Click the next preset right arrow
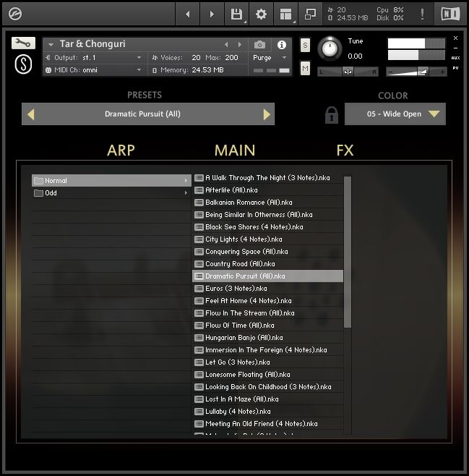 pyautogui.click(x=267, y=114)
